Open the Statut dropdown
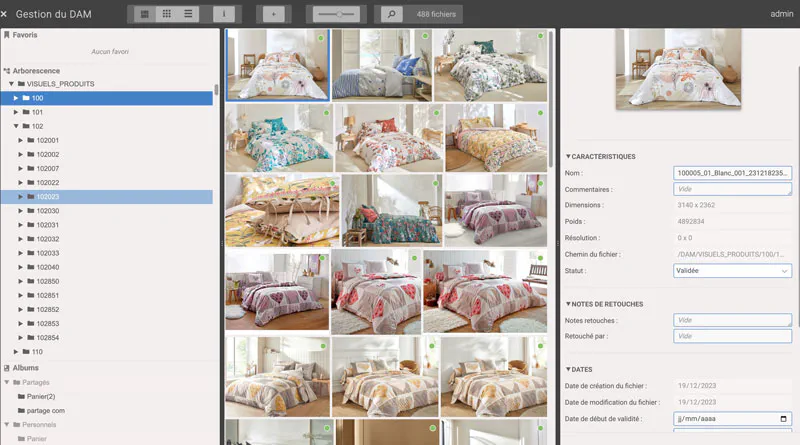Image resolution: width=800 pixels, height=445 pixels. 732,271
